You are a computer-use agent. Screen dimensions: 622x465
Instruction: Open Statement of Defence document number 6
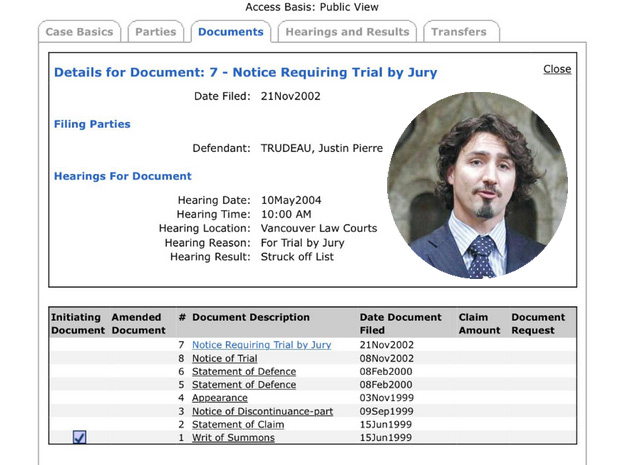[x=243, y=372]
